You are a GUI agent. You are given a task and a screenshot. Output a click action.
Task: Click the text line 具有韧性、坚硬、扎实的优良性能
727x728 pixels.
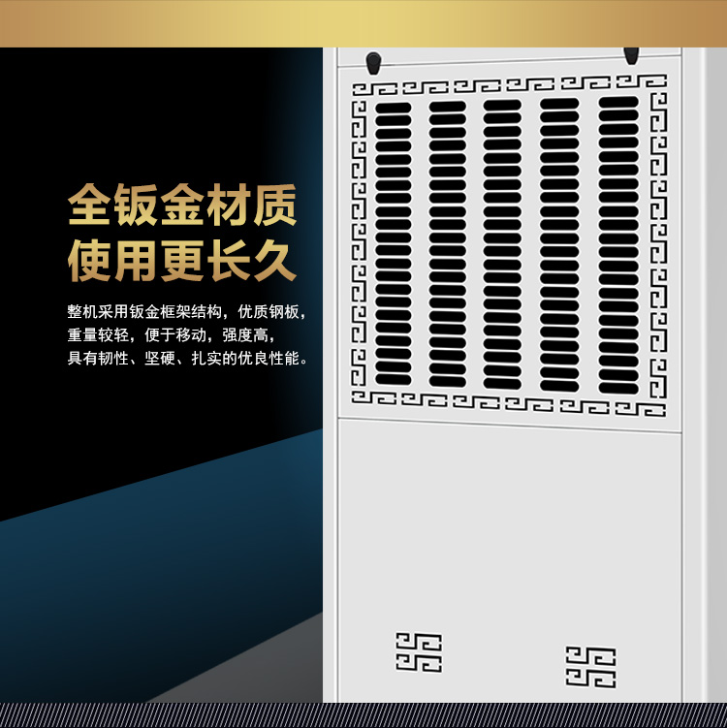(189, 359)
